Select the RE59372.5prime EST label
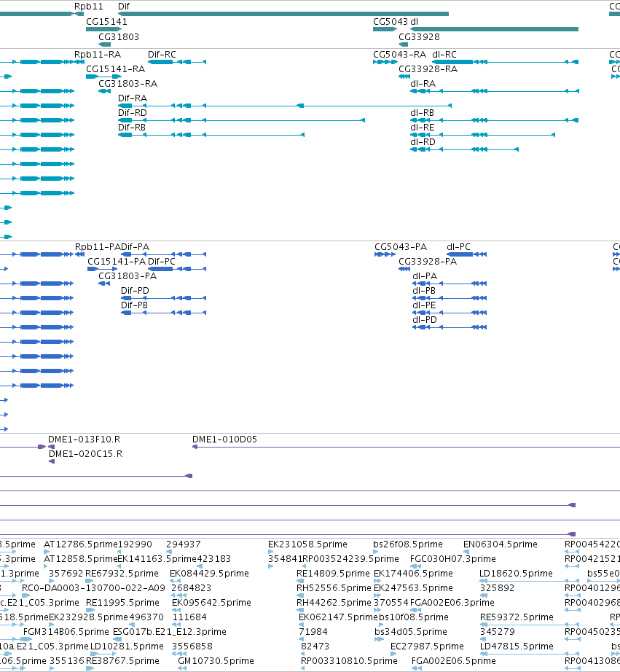 coord(517,617)
